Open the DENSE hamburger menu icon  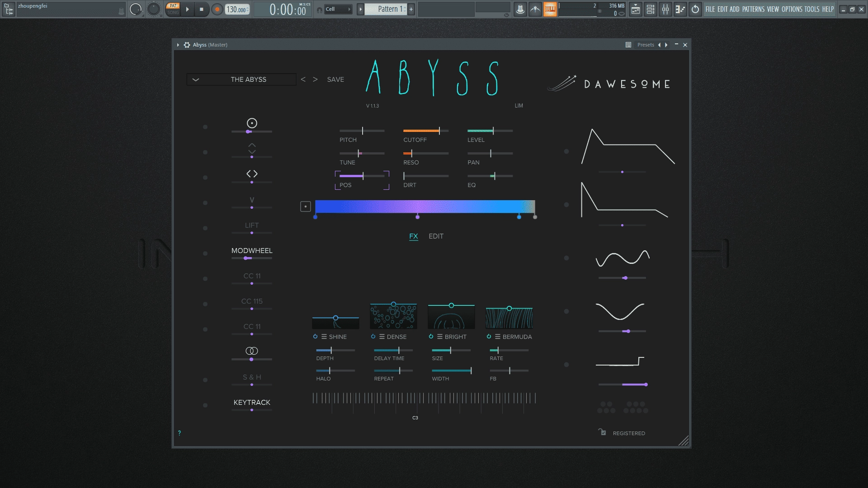[x=382, y=337]
